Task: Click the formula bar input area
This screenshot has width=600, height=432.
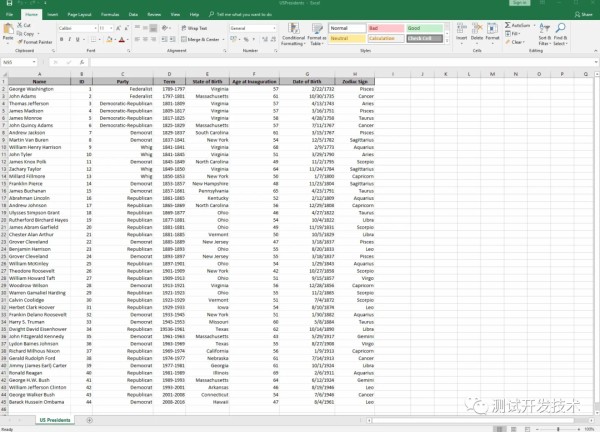Action: (341, 62)
